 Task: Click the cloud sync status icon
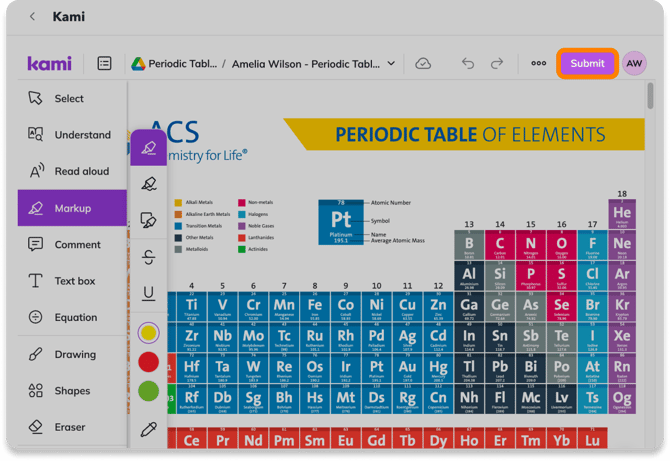423,64
